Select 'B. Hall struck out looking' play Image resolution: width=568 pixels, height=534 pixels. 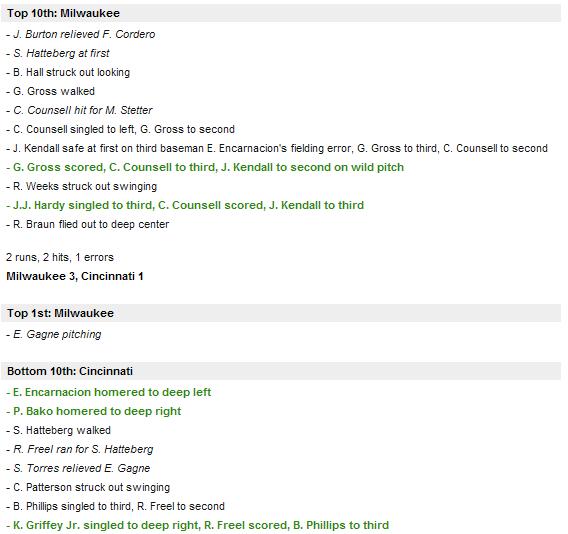click(x=68, y=72)
